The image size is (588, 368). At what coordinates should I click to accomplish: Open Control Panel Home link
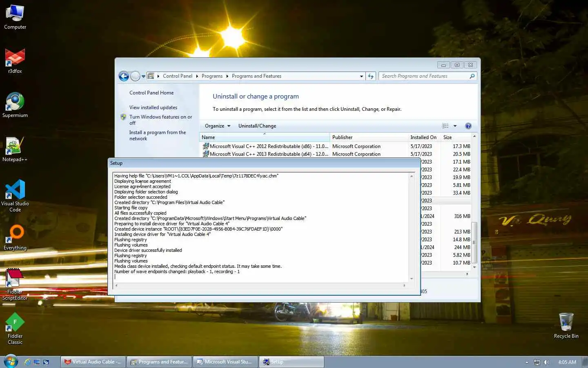pos(151,93)
